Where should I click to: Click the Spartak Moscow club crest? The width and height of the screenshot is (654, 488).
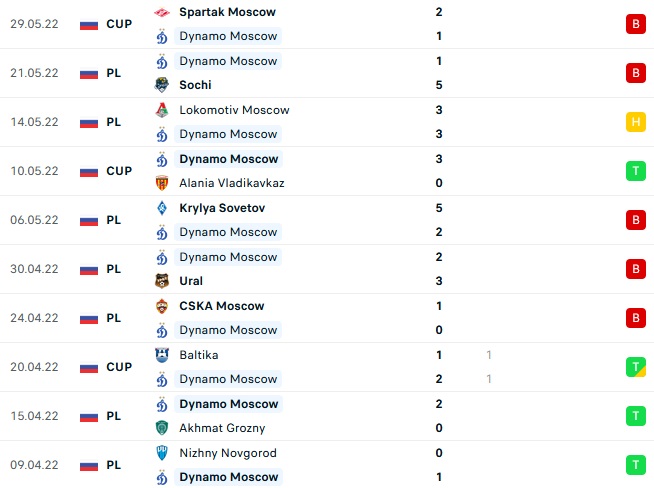[x=162, y=12]
